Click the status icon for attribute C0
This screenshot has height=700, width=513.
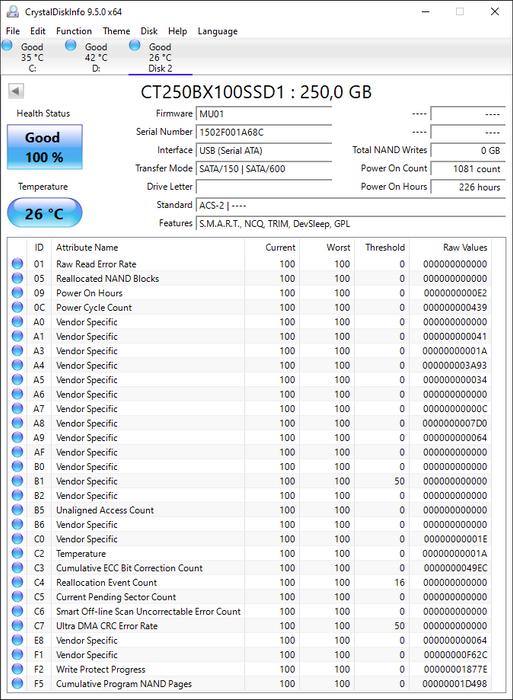[x=17, y=539]
